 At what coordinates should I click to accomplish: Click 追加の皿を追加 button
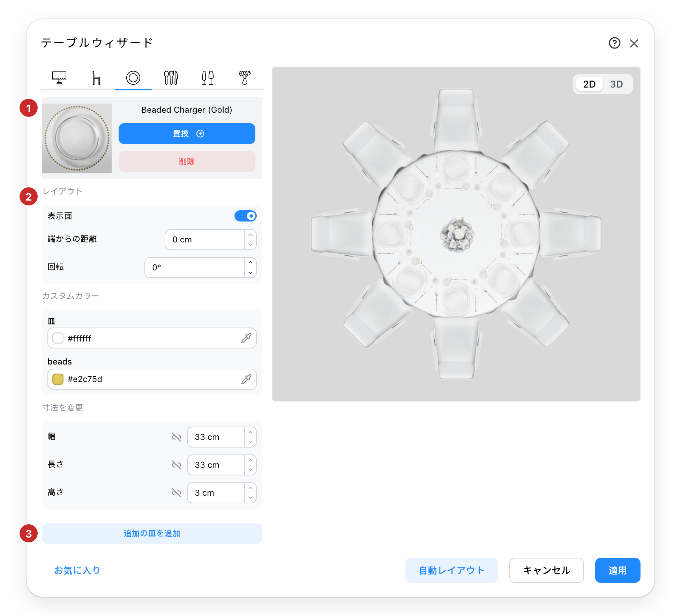pos(152,533)
